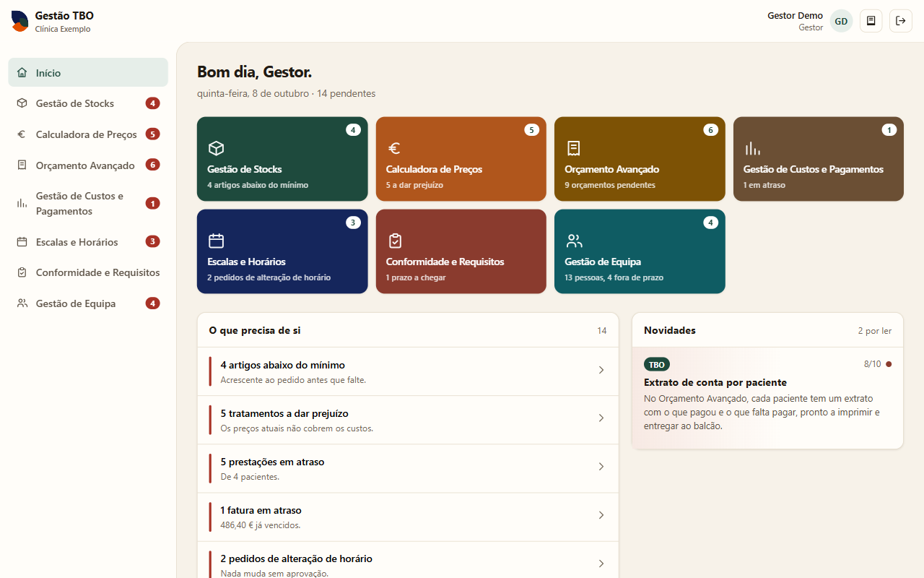924x578 pixels.
Task: Click the calendar icon beside sidebar Escalas e Horários
Action: 22,242
